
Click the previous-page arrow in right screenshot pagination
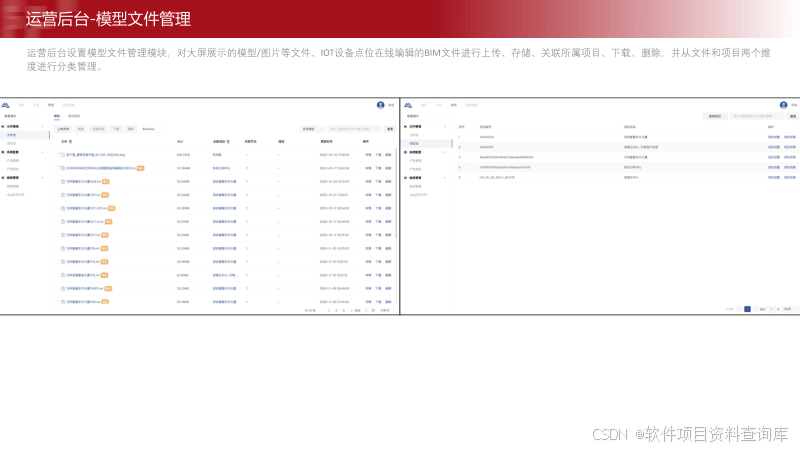coord(739,309)
